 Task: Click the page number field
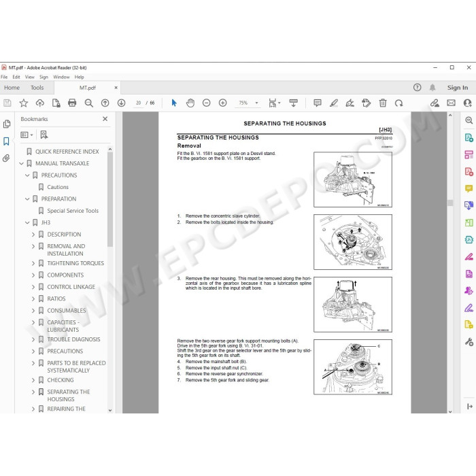pos(139,103)
